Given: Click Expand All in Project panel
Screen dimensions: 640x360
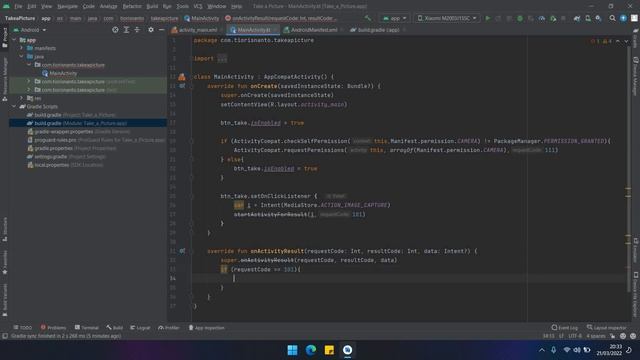Looking at the screenshot, I should point(127,30).
